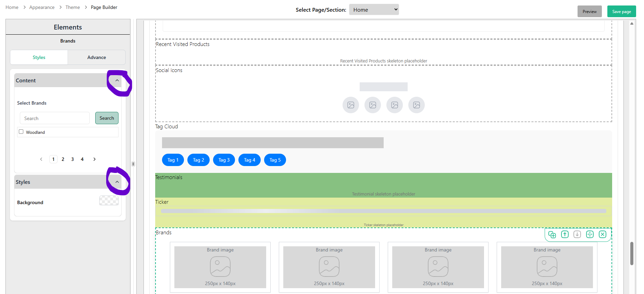Click the third social icon placeholder
Image resolution: width=644 pixels, height=294 pixels.
tap(395, 105)
